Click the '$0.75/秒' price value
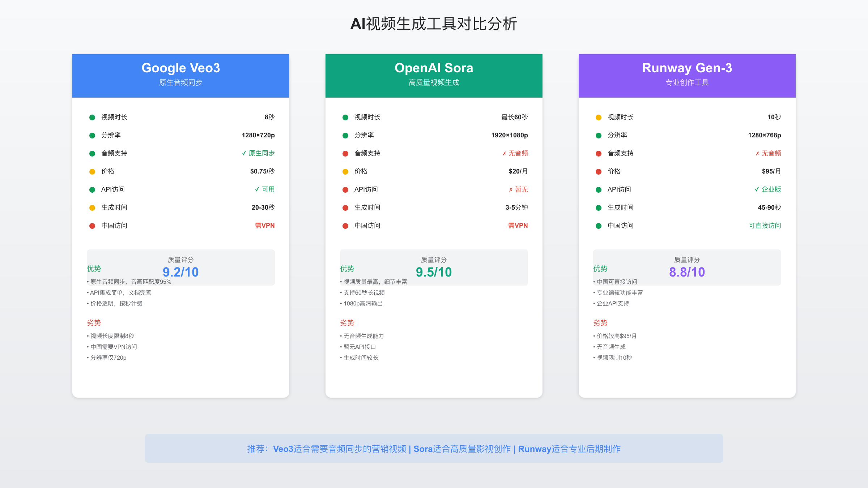The height and width of the screenshot is (488, 868). pyautogui.click(x=263, y=171)
